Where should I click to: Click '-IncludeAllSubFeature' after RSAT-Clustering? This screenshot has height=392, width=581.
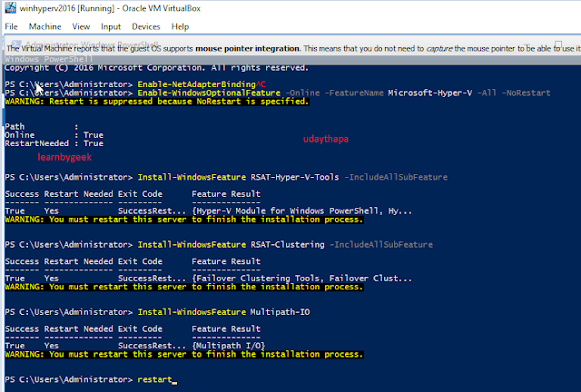381,244
